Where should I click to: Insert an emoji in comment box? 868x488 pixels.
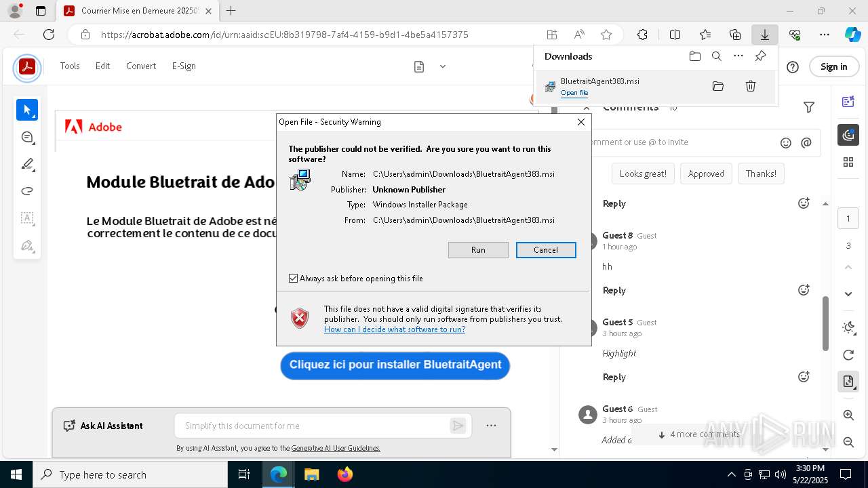click(x=786, y=142)
